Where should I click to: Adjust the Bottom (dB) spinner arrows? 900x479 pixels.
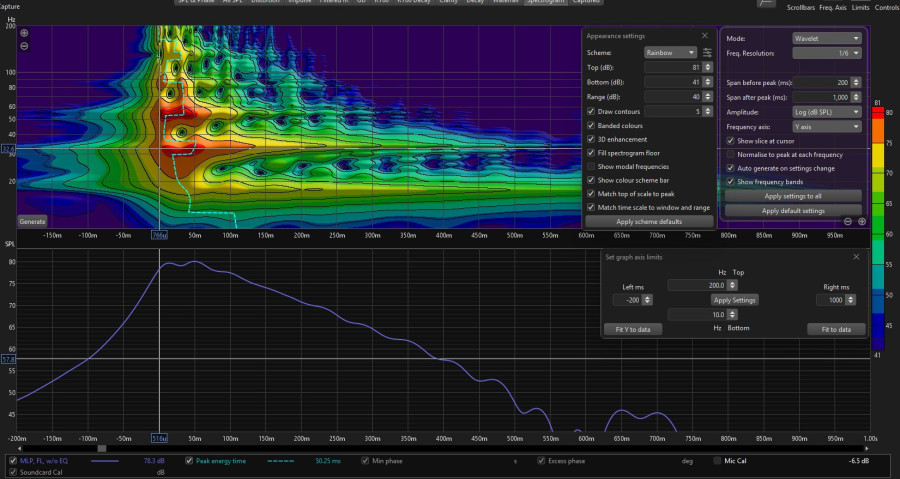tap(708, 83)
